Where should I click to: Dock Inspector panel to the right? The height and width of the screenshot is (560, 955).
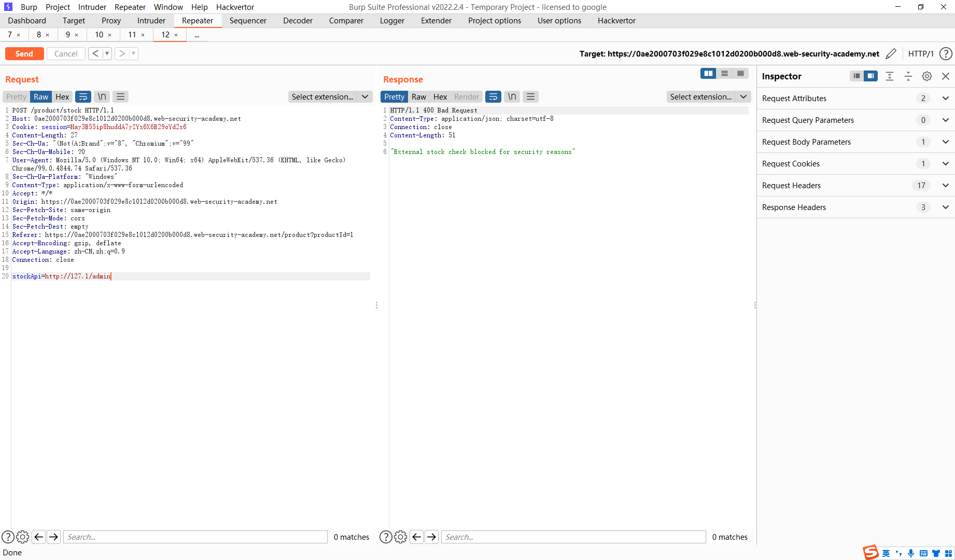tap(870, 76)
